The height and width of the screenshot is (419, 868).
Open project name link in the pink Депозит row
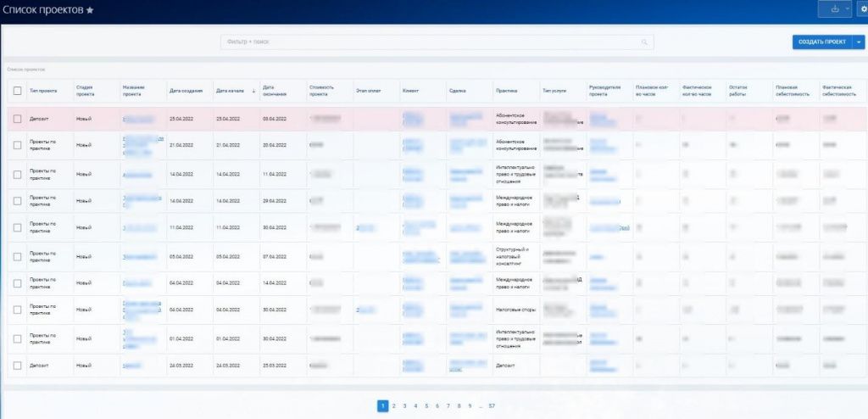[x=138, y=120]
